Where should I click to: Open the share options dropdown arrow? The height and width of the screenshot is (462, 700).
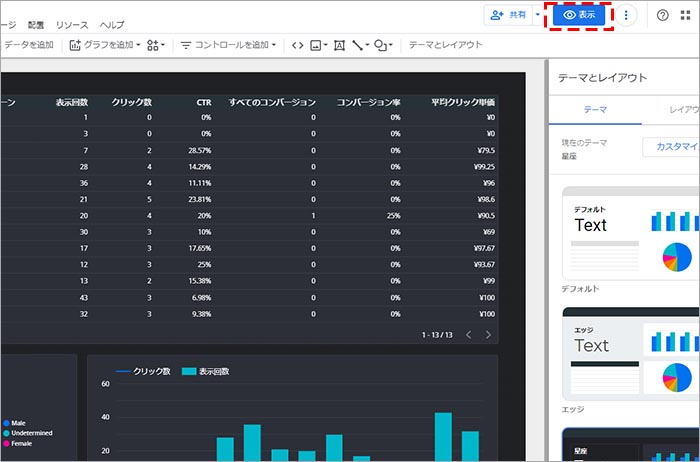pyautogui.click(x=538, y=16)
